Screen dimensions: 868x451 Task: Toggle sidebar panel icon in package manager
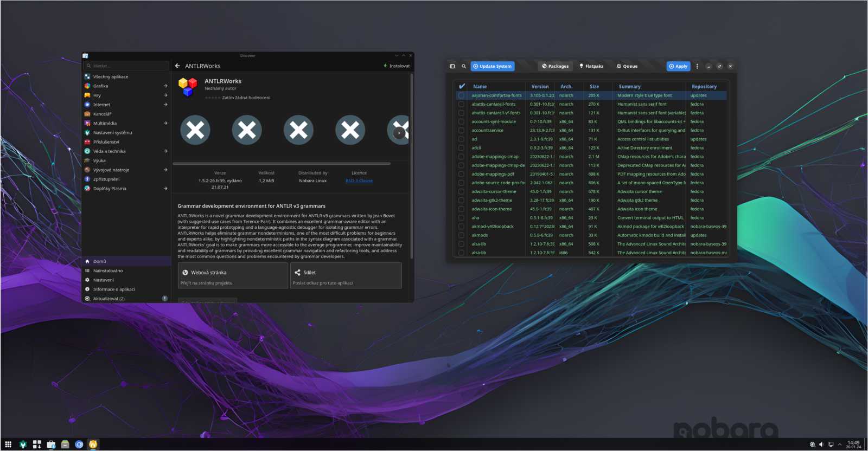[452, 66]
